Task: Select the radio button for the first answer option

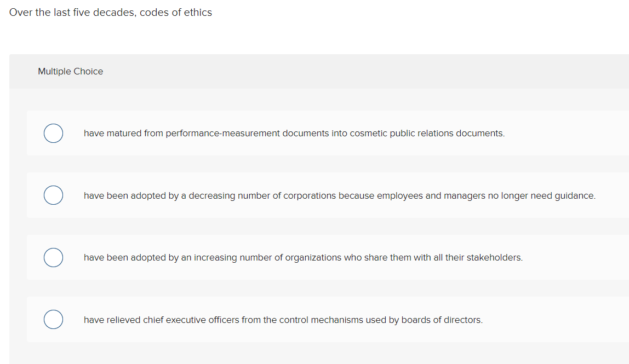Action: pyautogui.click(x=53, y=133)
